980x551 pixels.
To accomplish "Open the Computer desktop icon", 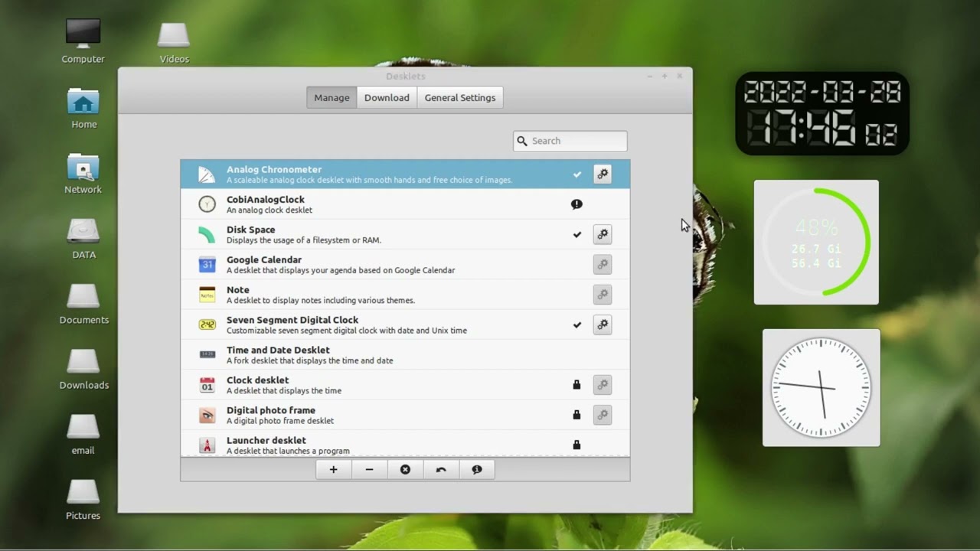I will [83, 40].
